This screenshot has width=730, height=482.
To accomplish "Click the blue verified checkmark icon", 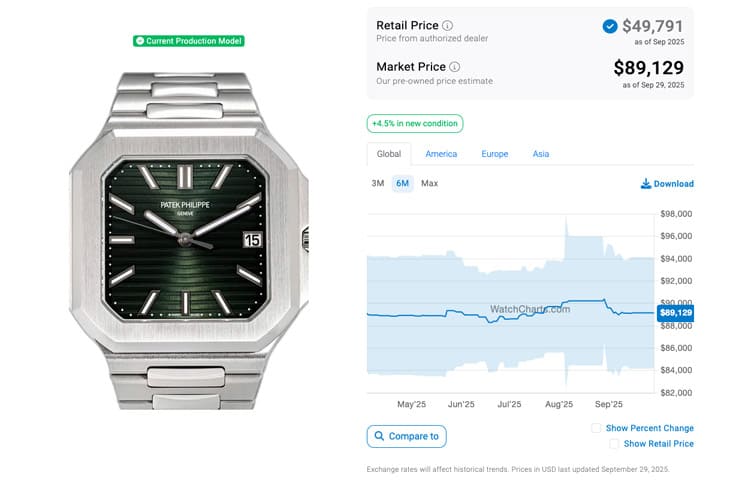I will [610, 26].
